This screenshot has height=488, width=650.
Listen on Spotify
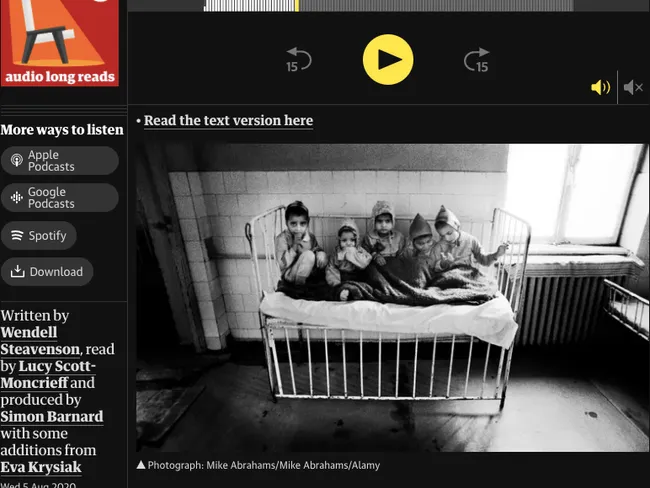[39, 236]
